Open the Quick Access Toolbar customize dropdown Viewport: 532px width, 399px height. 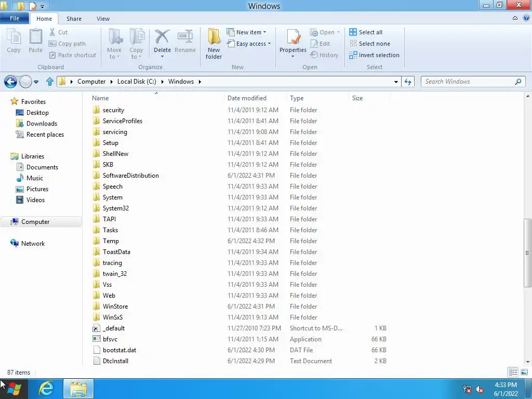pos(43,6)
